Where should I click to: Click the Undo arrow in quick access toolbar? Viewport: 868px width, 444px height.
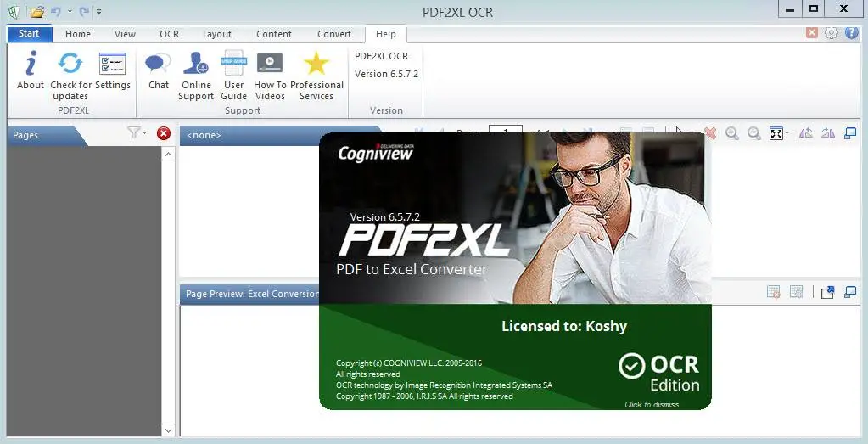click(56, 10)
